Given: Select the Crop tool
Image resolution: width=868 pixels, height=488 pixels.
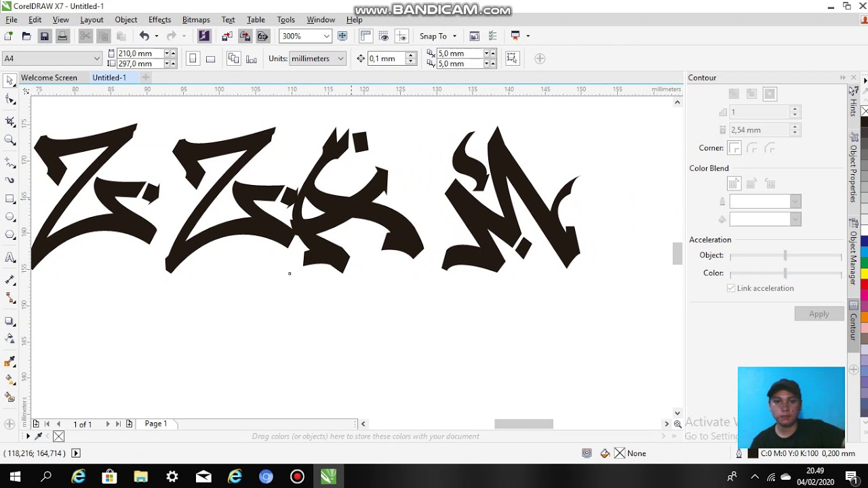Looking at the screenshot, I should [10, 121].
